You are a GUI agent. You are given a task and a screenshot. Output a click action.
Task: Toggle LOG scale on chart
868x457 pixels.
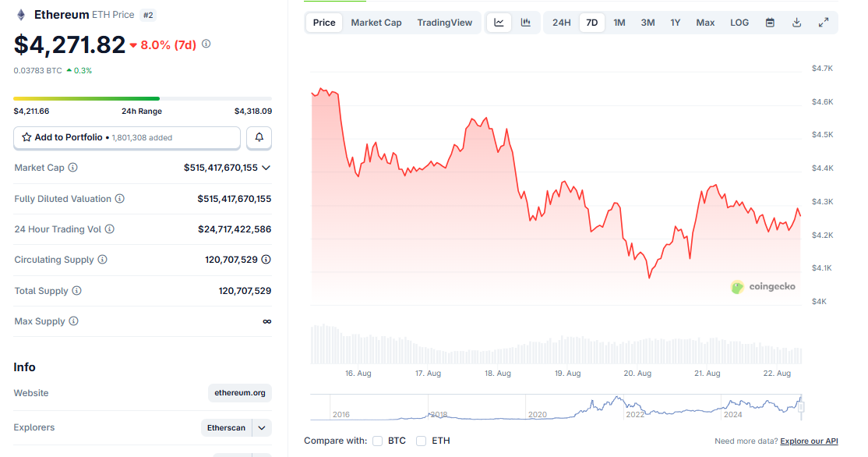[739, 23]
